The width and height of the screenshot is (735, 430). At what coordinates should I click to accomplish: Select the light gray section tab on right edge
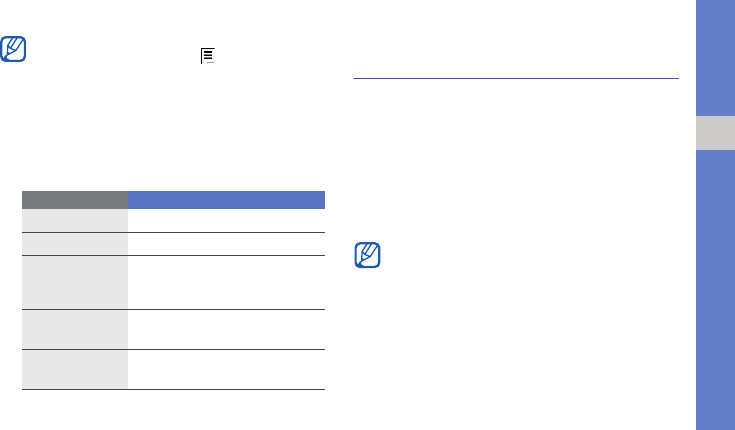pos(715,133)
